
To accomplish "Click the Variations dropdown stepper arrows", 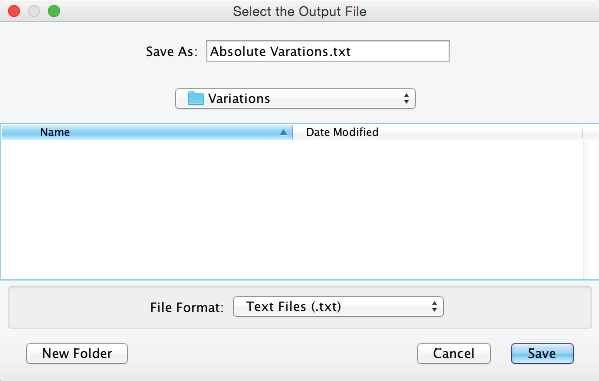I will (406, 99).
